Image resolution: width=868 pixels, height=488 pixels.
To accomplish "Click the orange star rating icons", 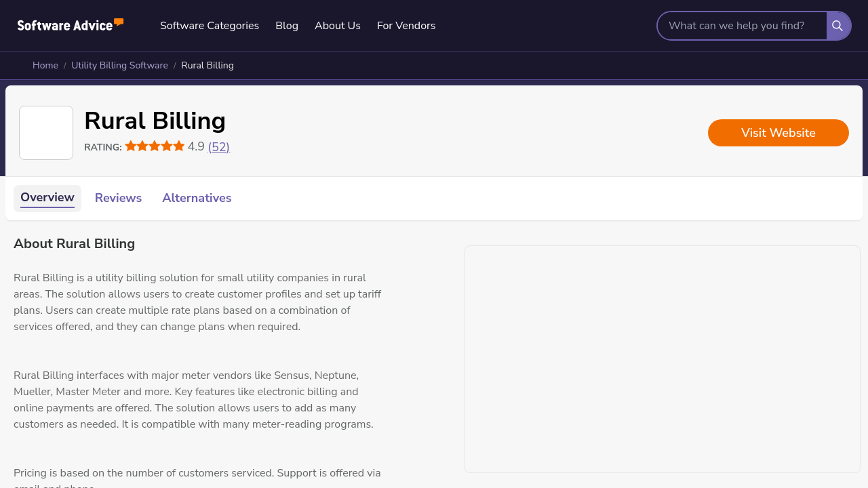I will point(155,146).
